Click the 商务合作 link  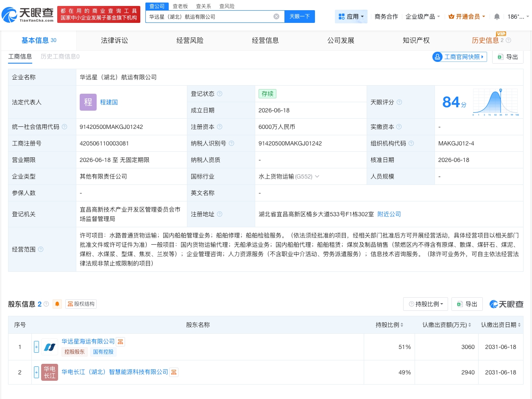[387, 17]
